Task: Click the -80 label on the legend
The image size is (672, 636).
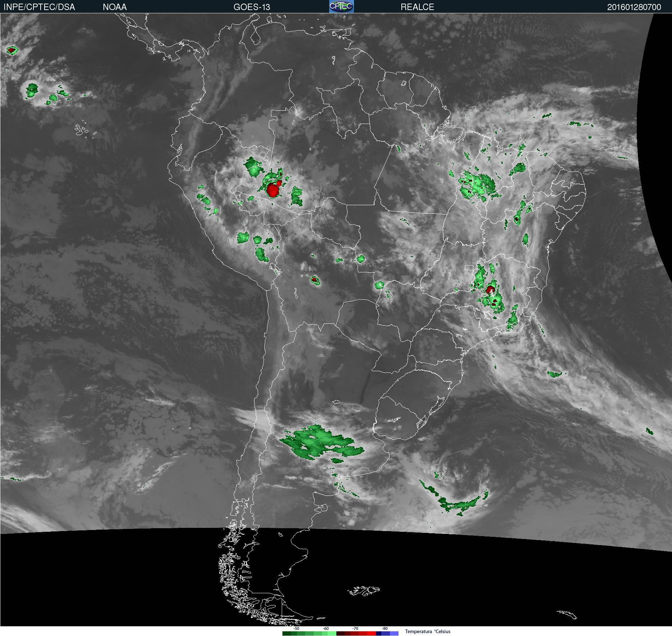Action: coord(385,628)
